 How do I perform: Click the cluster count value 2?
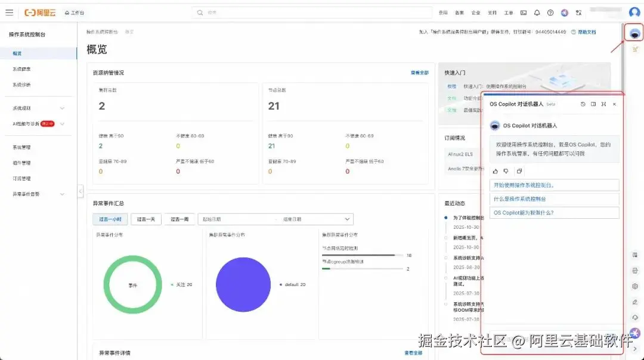tap(102, 106)
